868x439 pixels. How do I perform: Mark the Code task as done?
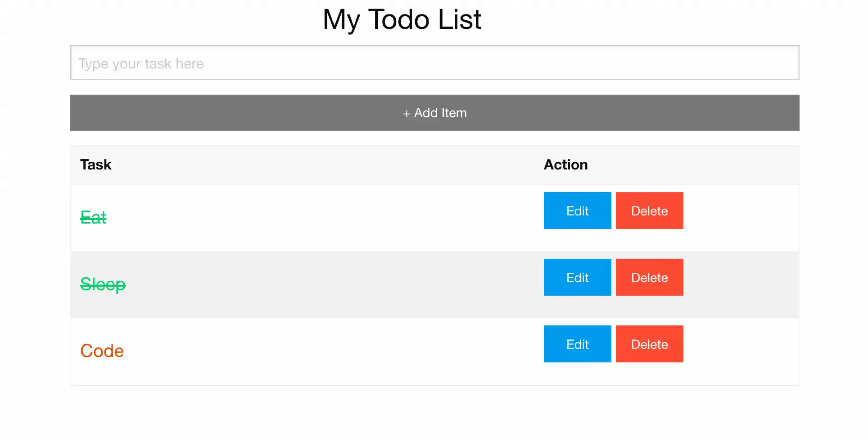[102, 351]
